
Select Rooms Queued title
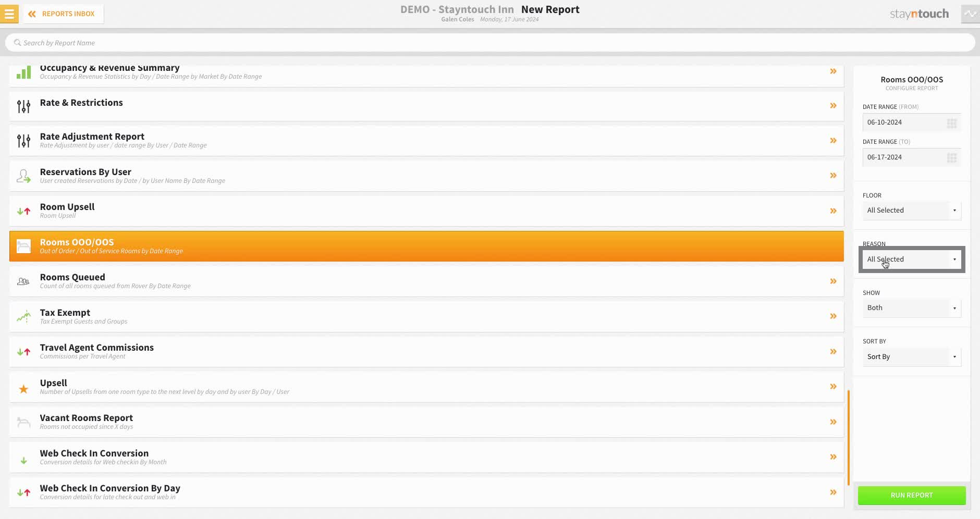[72, 277]
